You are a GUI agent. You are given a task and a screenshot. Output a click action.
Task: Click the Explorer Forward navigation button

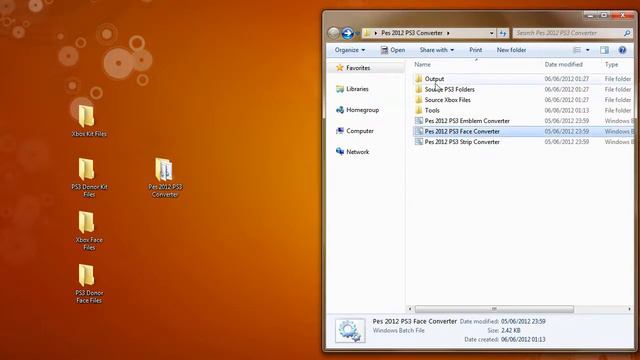coord(347,33)
